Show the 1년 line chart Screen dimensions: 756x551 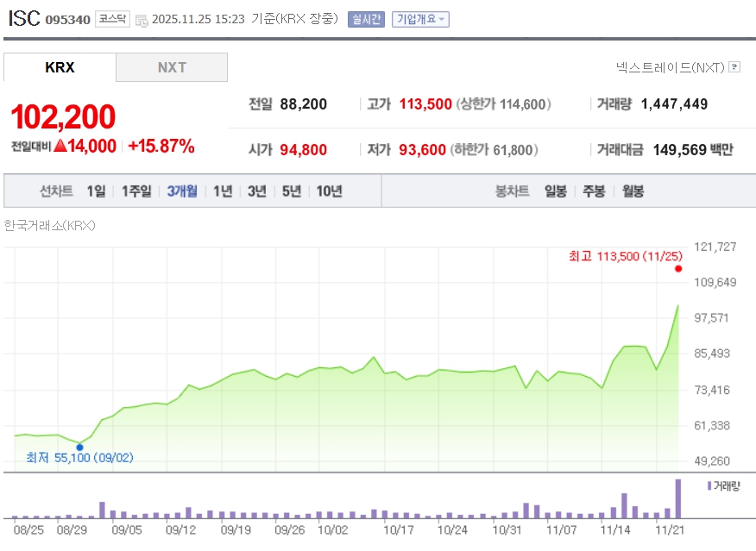click(x=223, y=191)
